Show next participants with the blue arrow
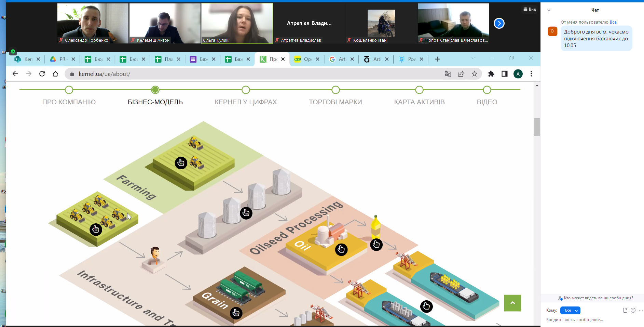The image size is (644, 327). [499, 23]
